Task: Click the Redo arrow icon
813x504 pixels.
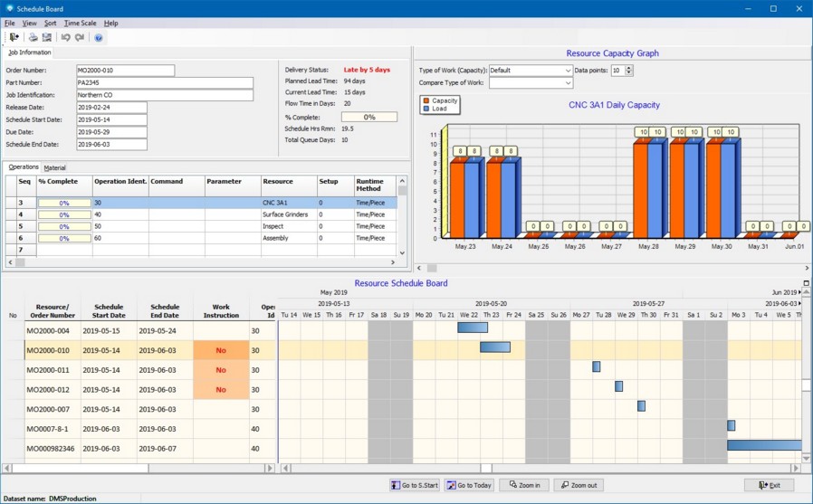Action: 80,37
